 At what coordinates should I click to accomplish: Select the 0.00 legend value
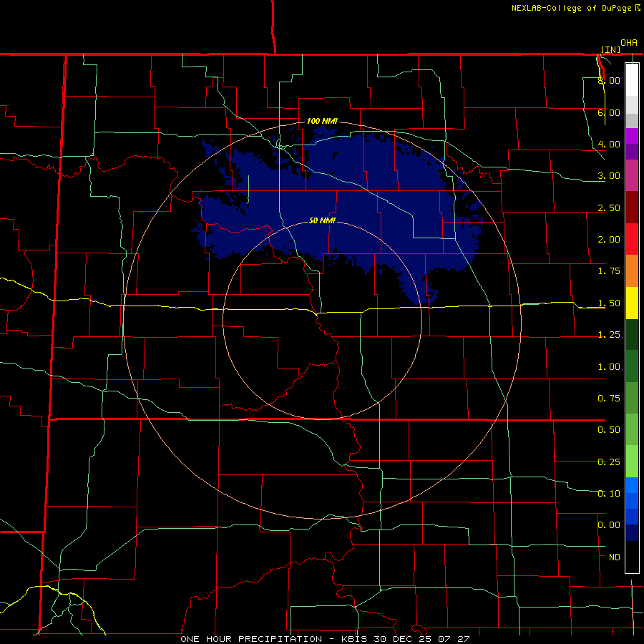pos(609,525)
